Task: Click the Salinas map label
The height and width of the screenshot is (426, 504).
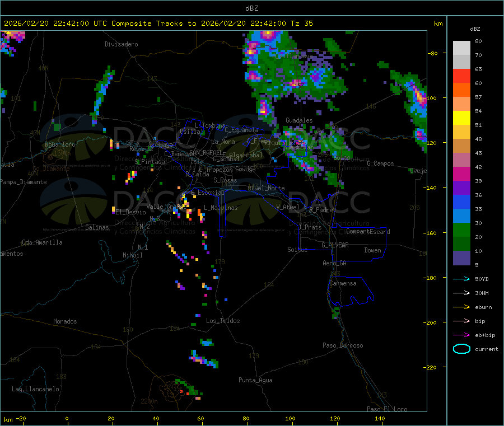Action: (x=97, y=227)
